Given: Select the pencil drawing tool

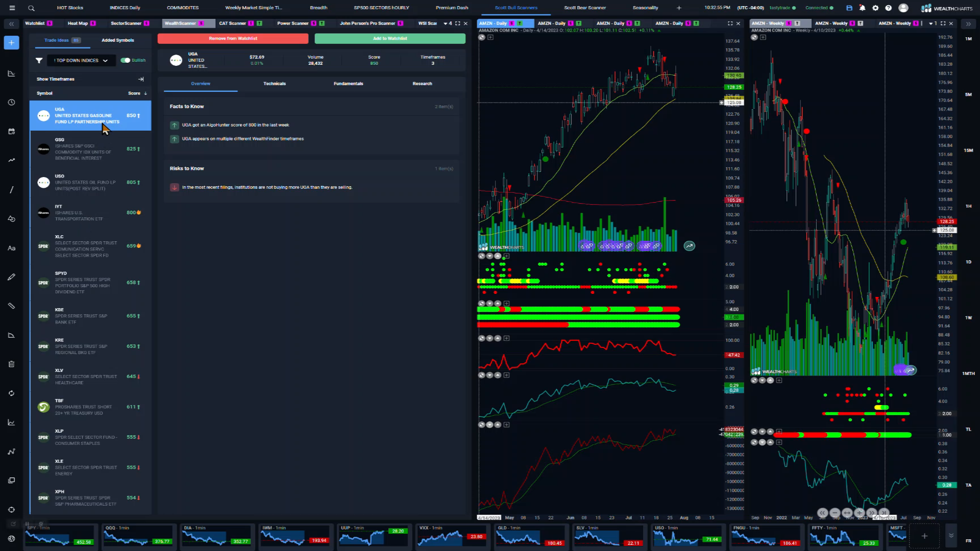Looking at the screenshot, I should [12, 277].
